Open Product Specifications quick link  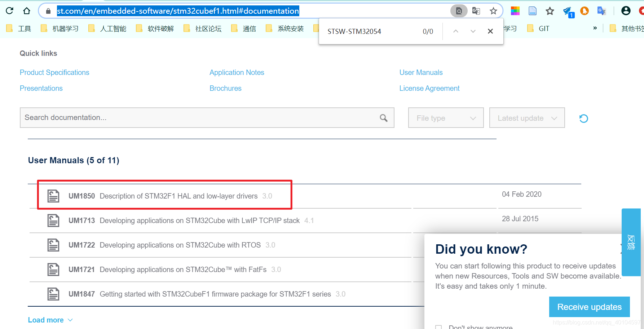tap(54, 72)
